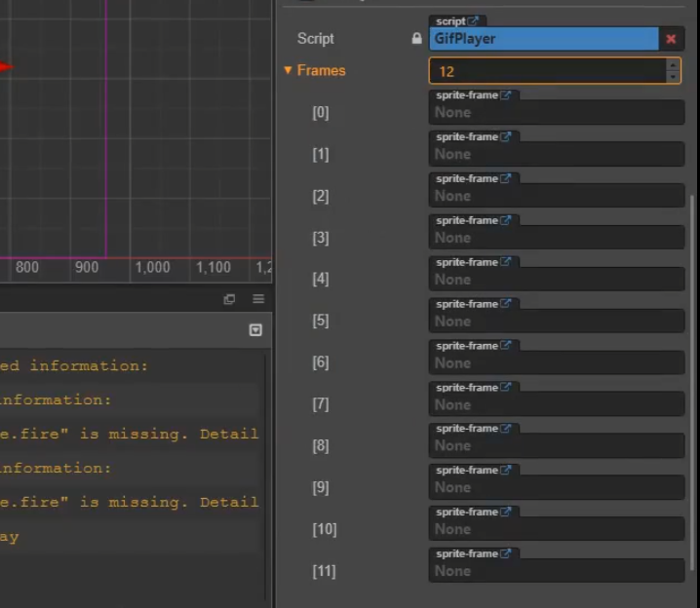This screenshot has height=608, width=700.
Task: Click sprite-frame slot for Frames [9]
Action: 557,487
